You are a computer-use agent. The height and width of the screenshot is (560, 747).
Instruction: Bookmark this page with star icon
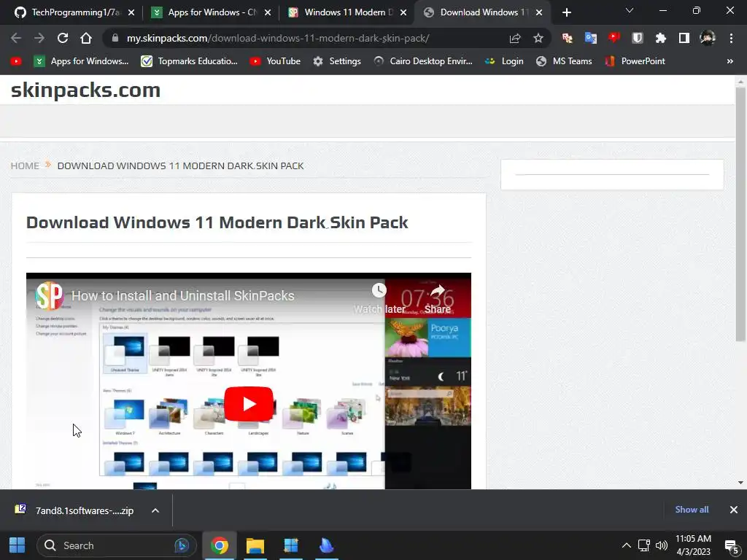(538, 38)
